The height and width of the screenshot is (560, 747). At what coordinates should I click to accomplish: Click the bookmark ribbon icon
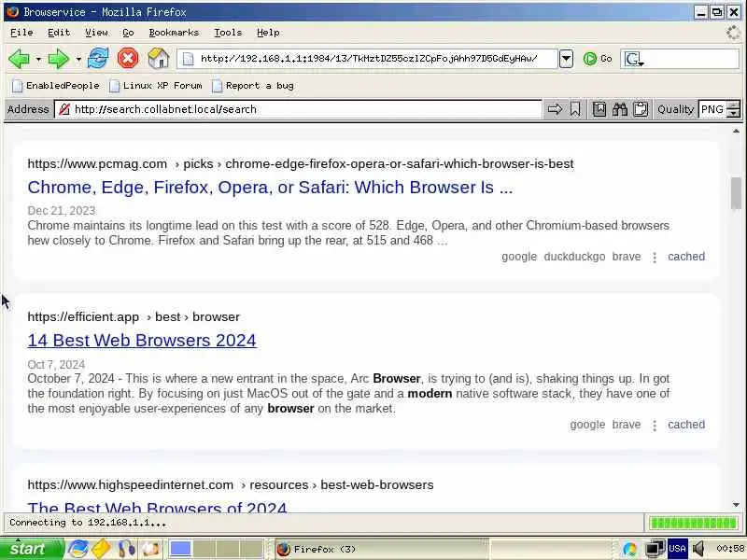click(575, 109)
